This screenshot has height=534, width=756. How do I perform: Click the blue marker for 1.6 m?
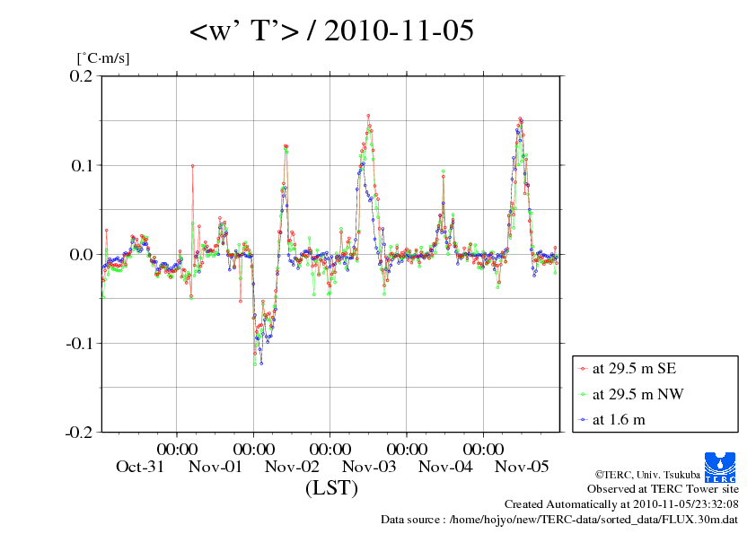(584, 419)
